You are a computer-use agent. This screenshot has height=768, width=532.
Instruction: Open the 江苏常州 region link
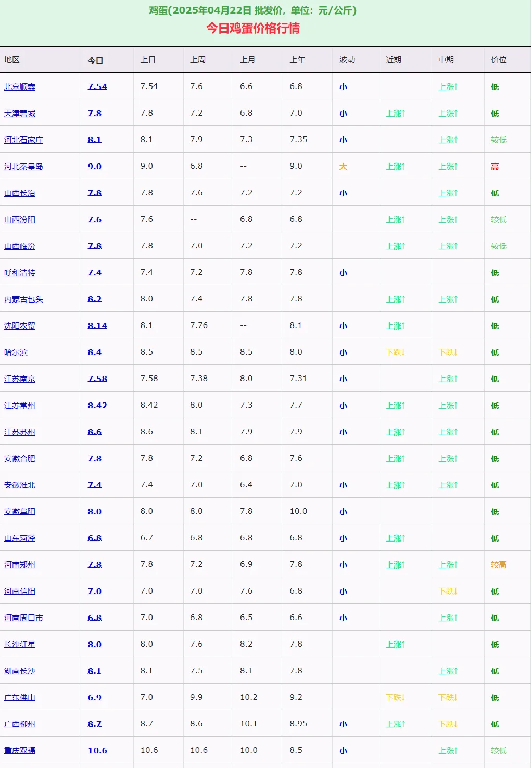click(20, 406)
